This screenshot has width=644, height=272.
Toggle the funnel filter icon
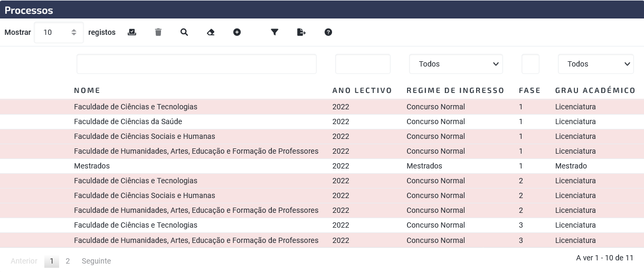tap(274, 32)
